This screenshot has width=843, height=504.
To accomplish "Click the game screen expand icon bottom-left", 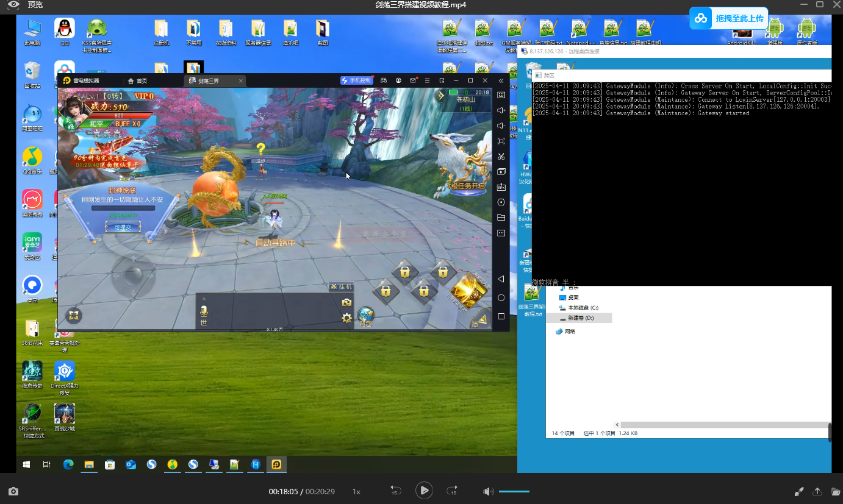I will pyautogui.click(x=74, y=316).
